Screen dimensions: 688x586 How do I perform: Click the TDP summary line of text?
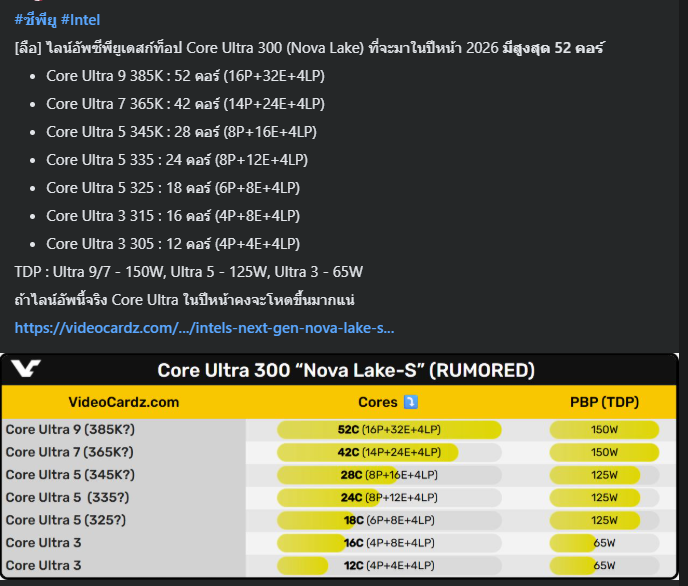(189, 272)
